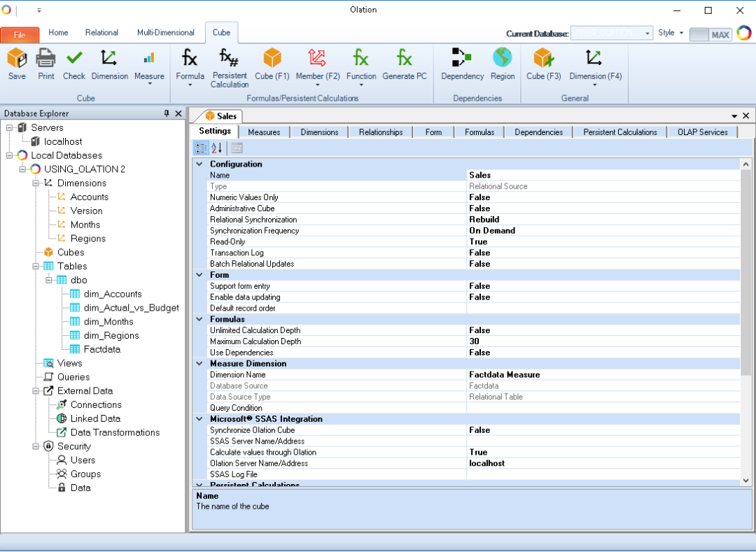
Task: Open the File menu button
Action: (20, 34)
